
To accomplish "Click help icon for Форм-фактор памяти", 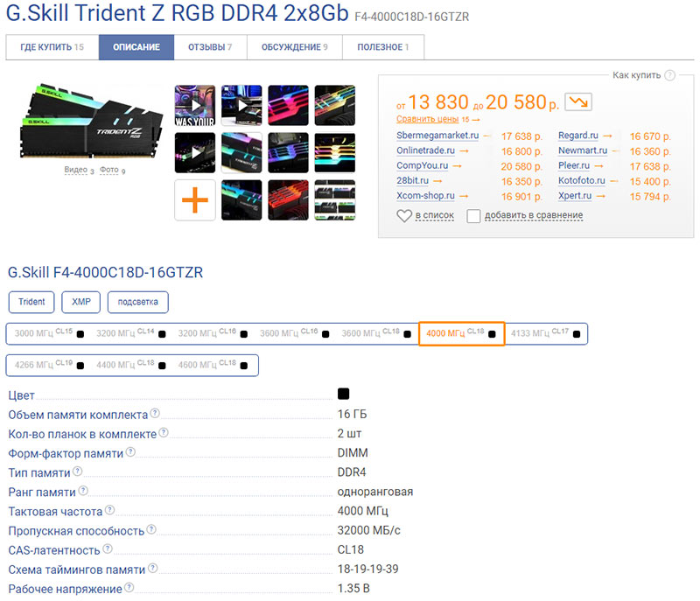I will pos(130,452).
